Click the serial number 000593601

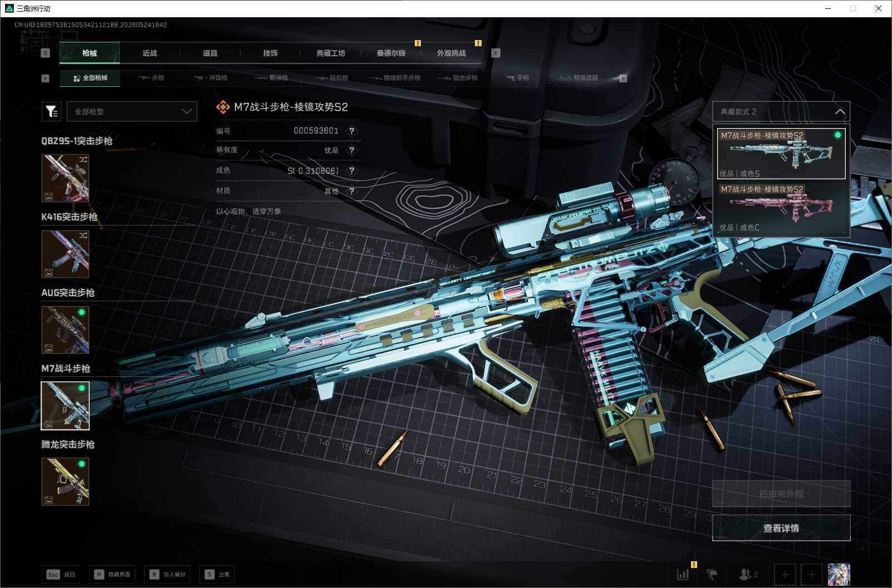(x=316, y=131)
